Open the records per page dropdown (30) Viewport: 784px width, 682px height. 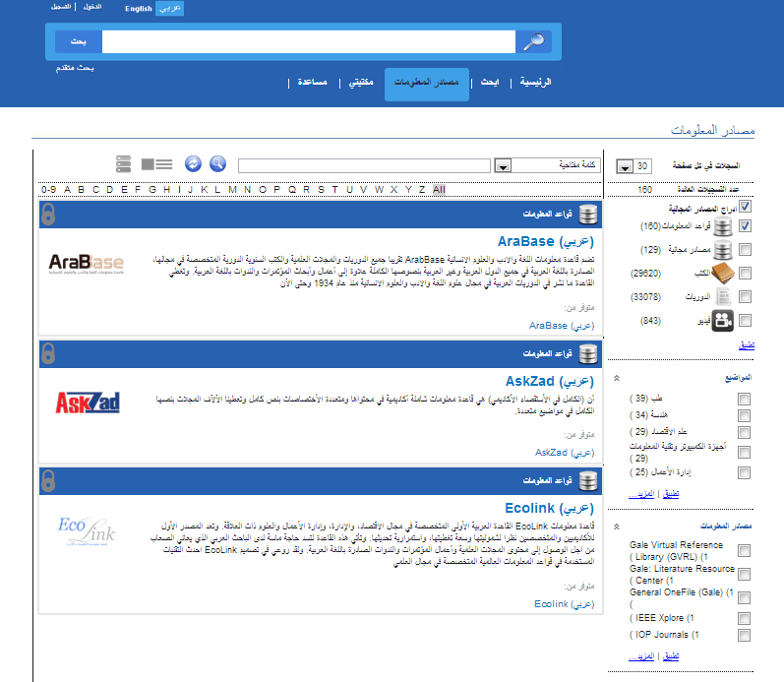tap(634, 166)
